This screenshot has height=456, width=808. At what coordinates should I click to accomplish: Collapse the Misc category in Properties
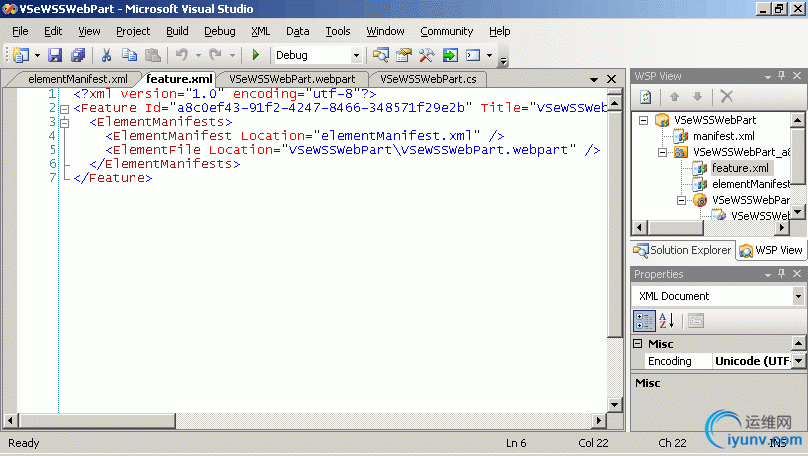[638, 343]
